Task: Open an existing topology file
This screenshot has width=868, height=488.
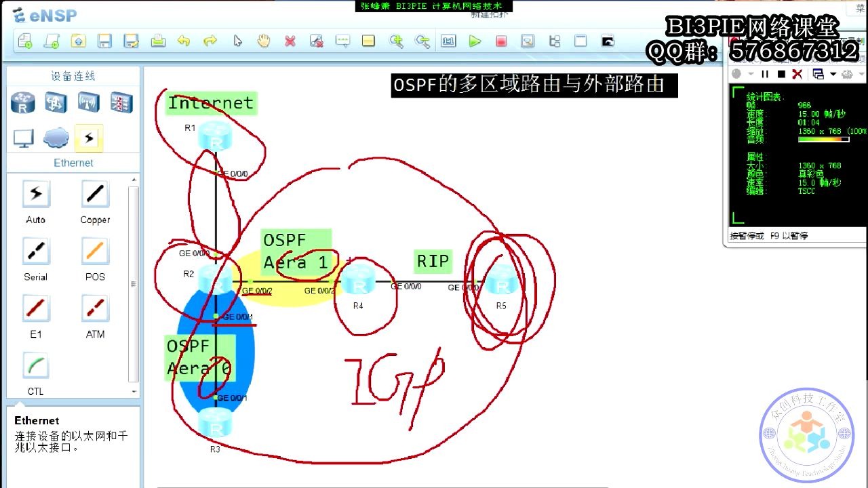Action: click(78, 41)
